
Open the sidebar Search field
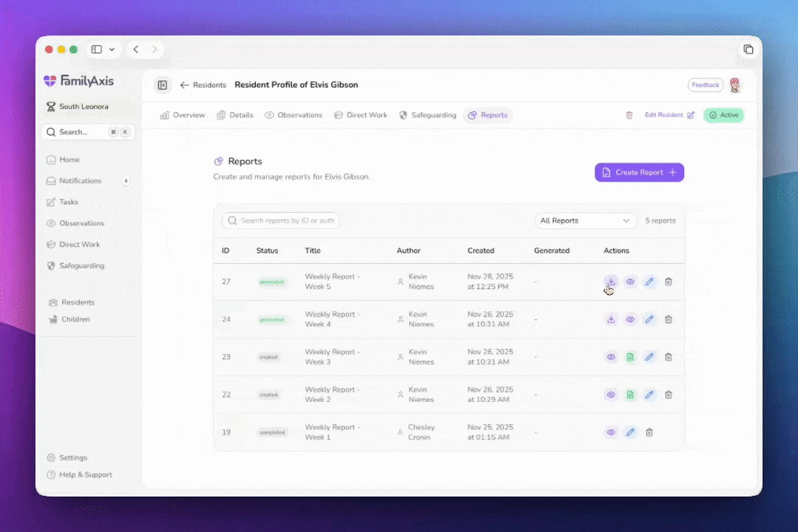(x=88, y=132)
